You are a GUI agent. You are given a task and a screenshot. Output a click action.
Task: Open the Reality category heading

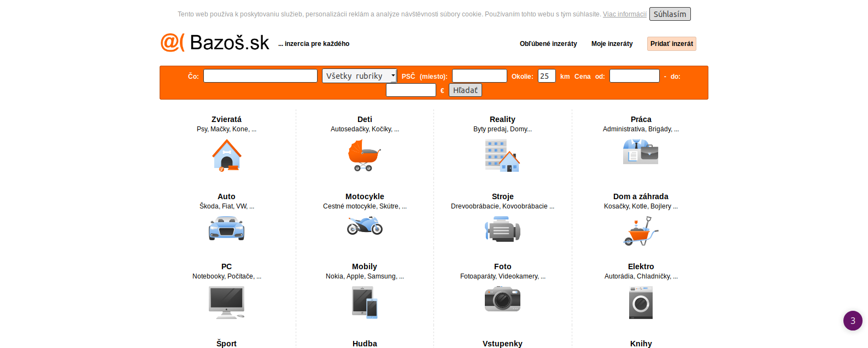coord(502,119)
